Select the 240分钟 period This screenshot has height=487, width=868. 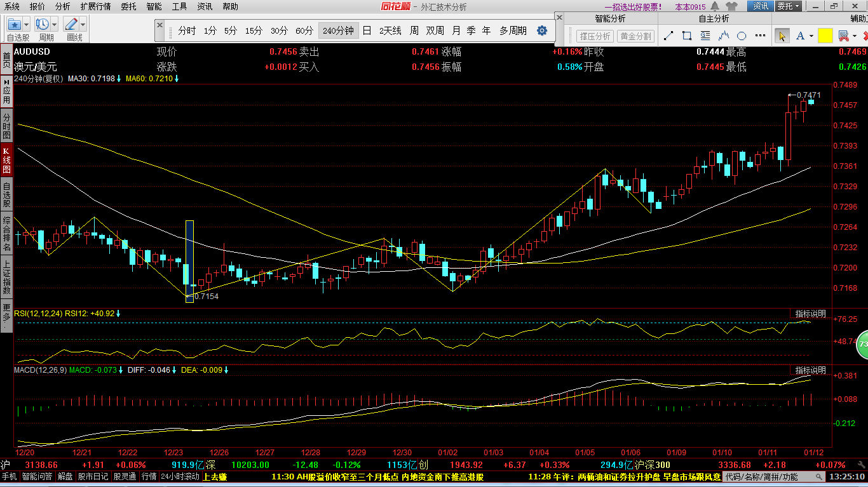tap(338, 30)
